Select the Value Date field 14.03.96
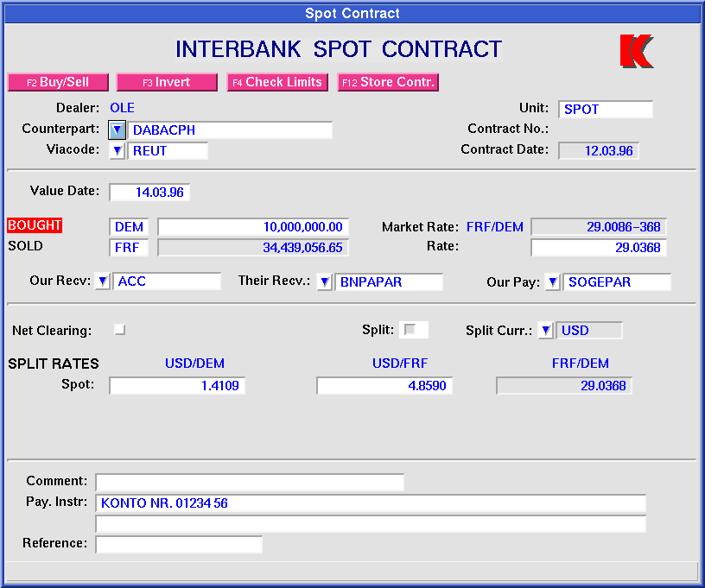The image size is (705, 588). click(149, 193)
